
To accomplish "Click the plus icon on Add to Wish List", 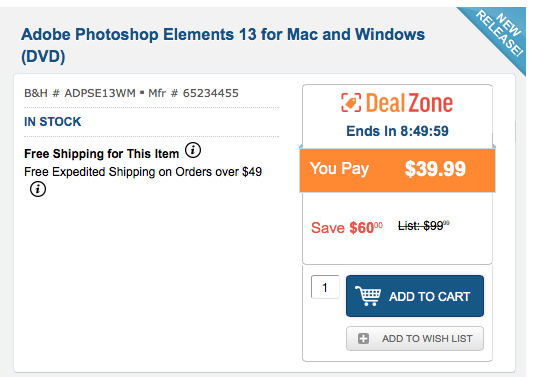I will click(x=363, y=338).
